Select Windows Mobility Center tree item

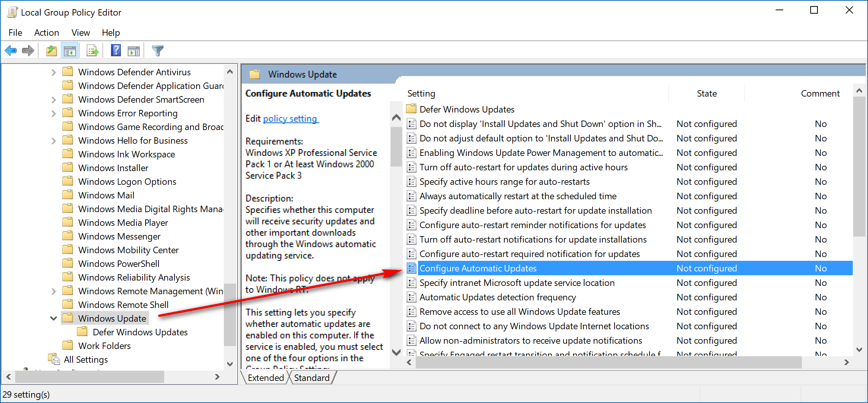coord(128,250)
